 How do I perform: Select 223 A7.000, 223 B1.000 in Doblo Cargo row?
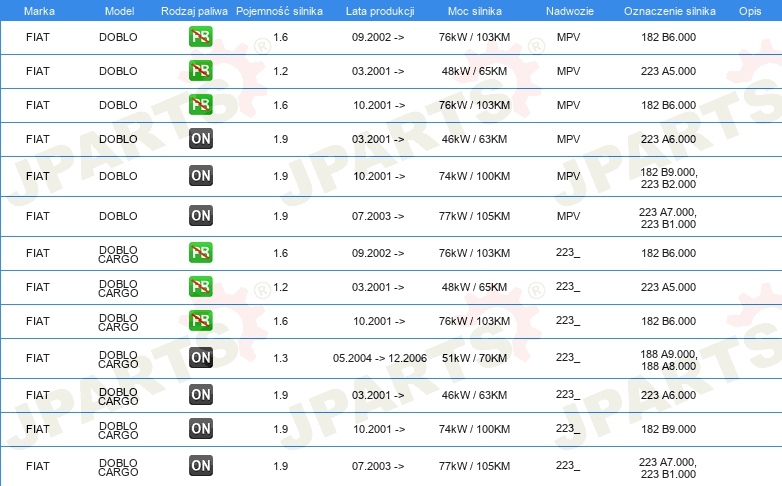tap(668, 468)
